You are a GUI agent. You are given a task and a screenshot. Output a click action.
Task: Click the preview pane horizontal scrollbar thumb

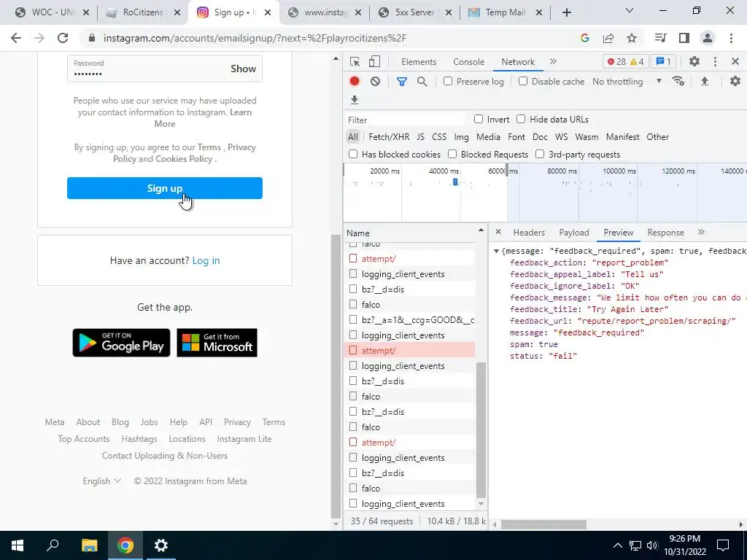(x=543, y=524)
